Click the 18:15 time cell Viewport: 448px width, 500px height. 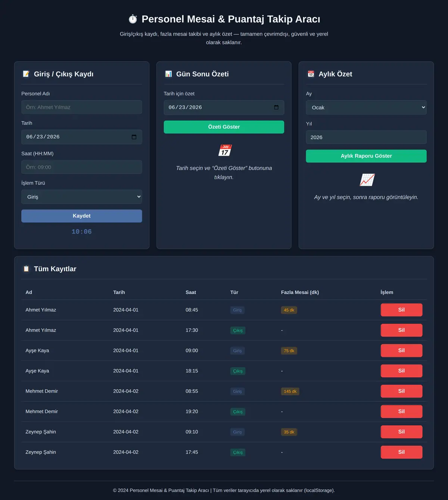192,371
